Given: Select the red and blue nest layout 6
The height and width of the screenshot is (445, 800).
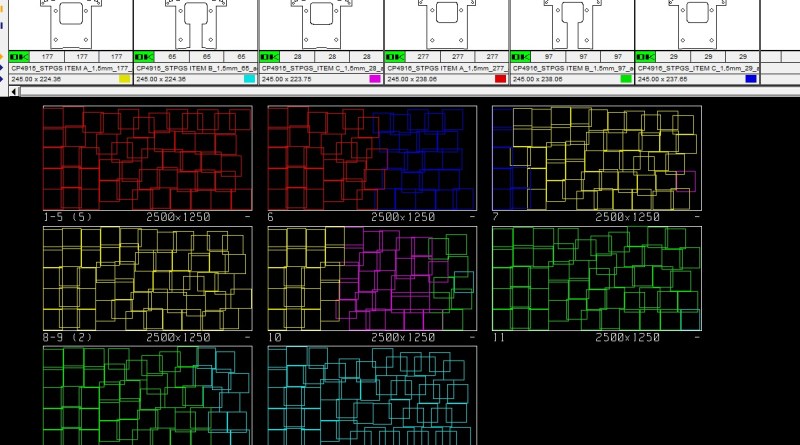Looking at the screenshot, I should (x=372, y=158).
